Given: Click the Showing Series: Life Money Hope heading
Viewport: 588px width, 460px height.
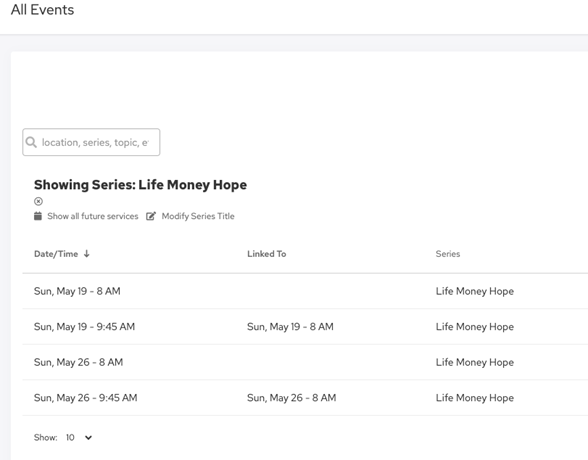Looking at the screenshot, I should tap(140, 185).
